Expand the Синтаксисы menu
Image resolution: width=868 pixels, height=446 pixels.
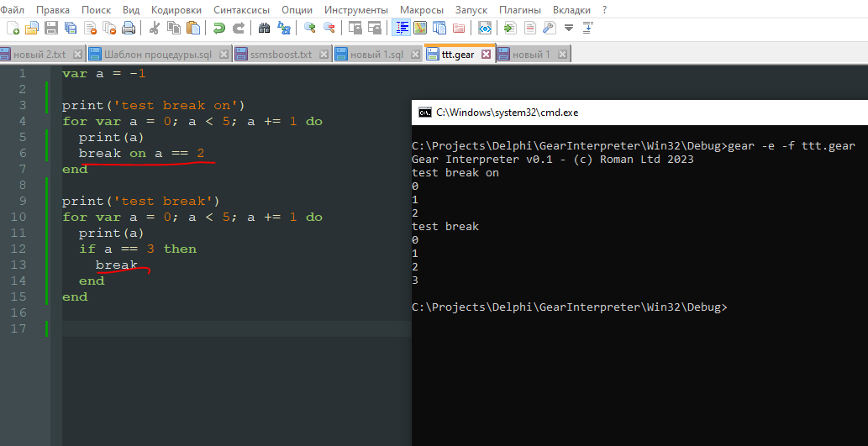[242, 9]
